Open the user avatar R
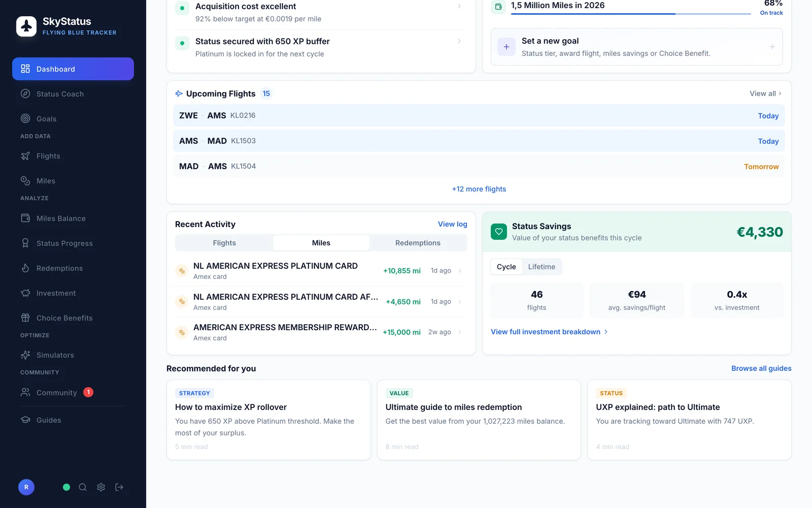Screen dimensions: 812x508 (26, 487)
